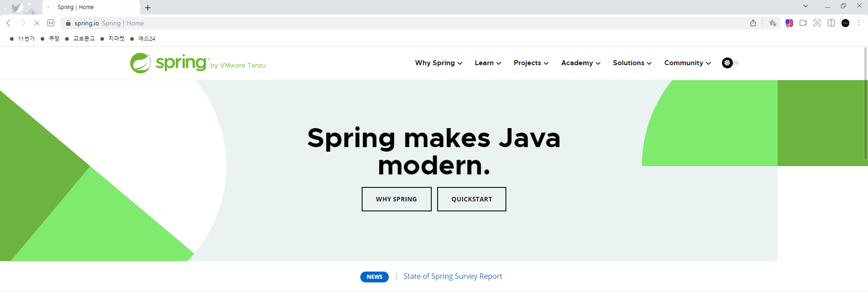The image size is (868, 301).
Task: Open the 지마켓 bookmark
Action: tap(113, 39)
